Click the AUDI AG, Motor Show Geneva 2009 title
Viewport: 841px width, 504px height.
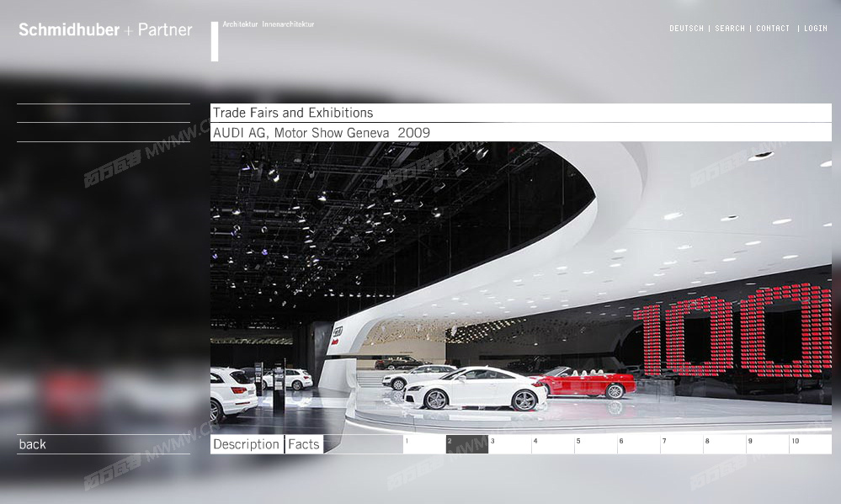[x=322, y=132]
